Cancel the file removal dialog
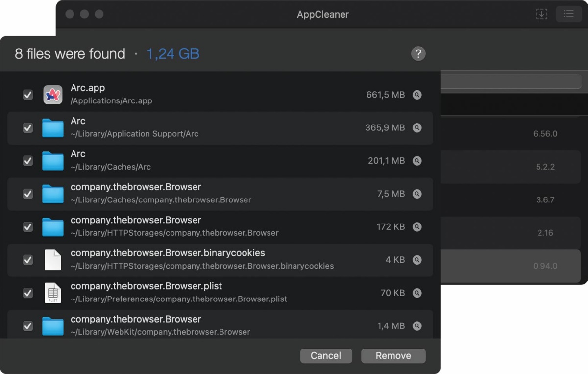This screenshot has height=374, width=588. (x=326, y=356)
